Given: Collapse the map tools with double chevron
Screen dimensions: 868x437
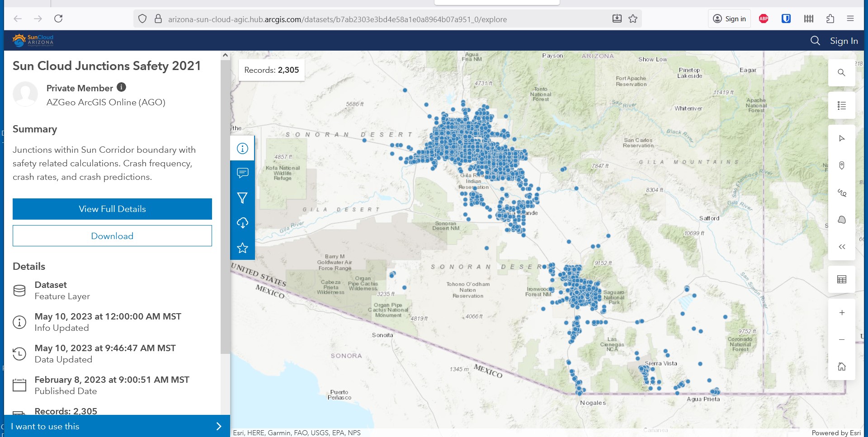Looking at the screenshot, I should [x=841, y=247].
